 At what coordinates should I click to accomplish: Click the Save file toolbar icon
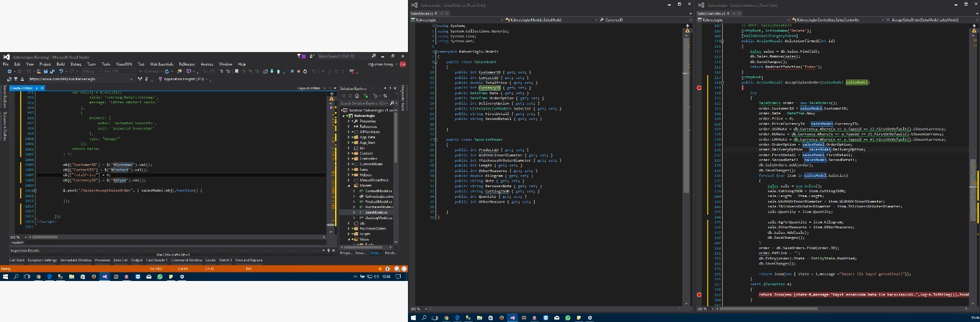pyautogui.click(x=45, y=71)
